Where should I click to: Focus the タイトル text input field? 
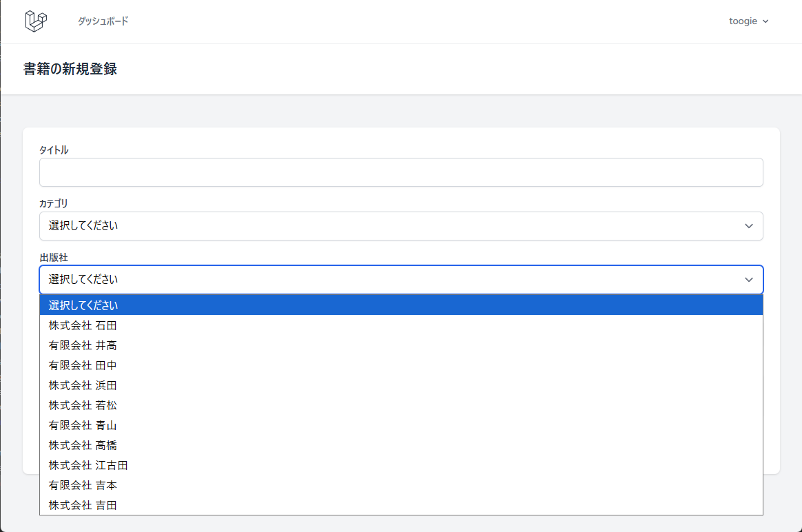coord(401,172)
